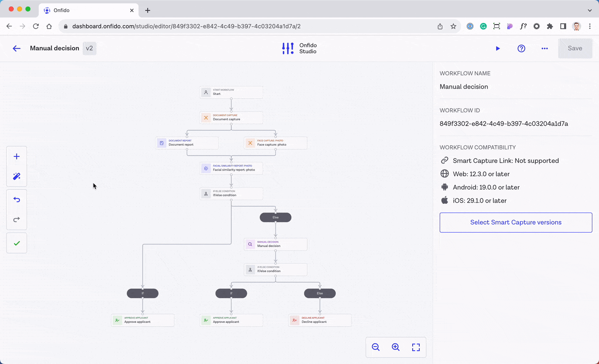
Task: Click the Workflow name field Manual decision
Action: (464, 87)
